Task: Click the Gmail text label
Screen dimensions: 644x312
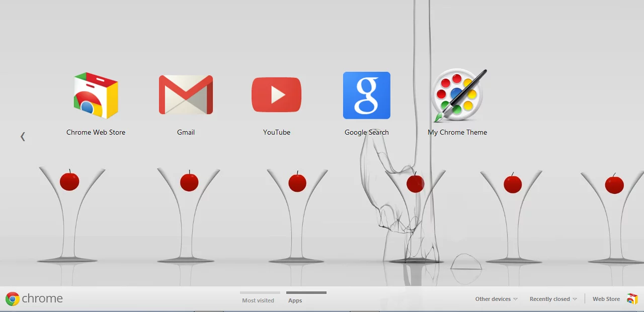Action: click(186, 132)
